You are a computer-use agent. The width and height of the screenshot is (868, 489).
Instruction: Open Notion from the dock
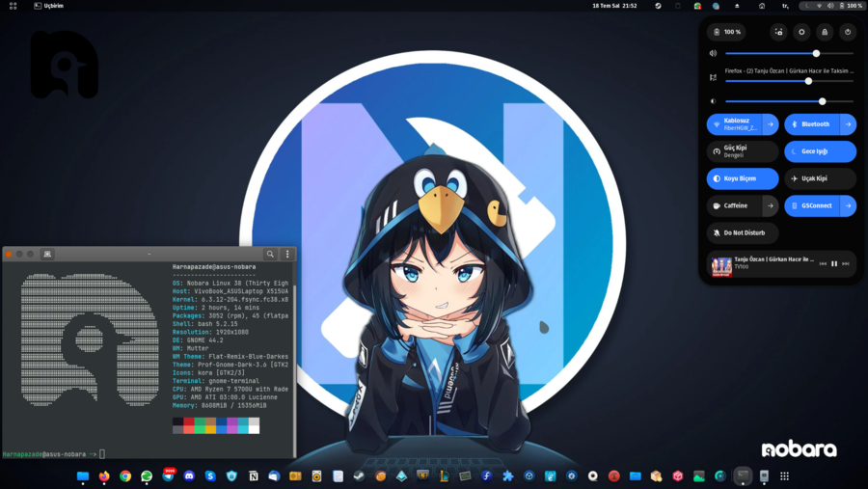253,475
